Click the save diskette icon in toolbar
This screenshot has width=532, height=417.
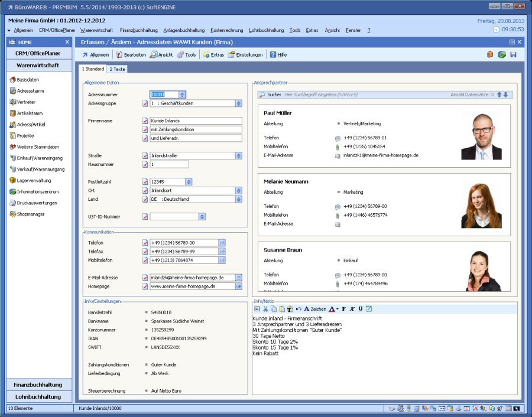513,54
